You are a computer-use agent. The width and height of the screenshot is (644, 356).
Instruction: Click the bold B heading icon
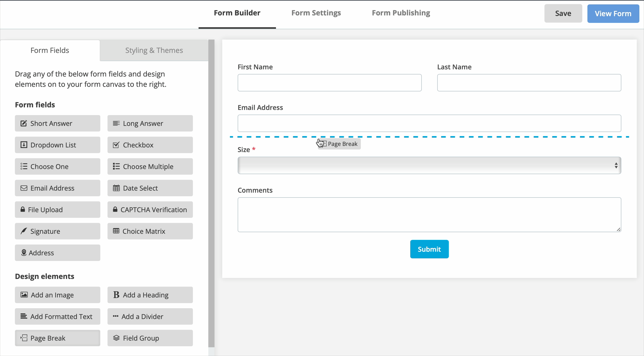pos(116,295)
